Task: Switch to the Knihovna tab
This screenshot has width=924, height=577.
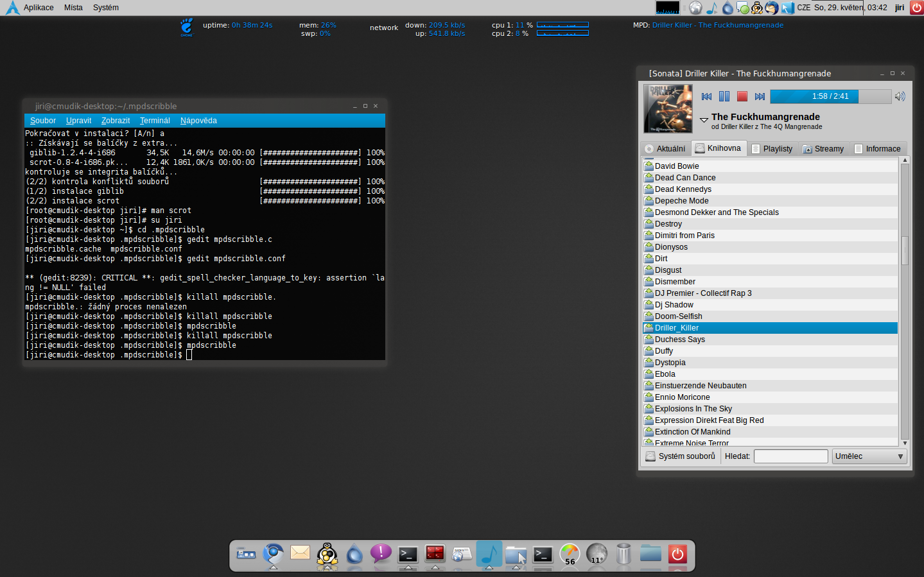Action: click(719, 148)
